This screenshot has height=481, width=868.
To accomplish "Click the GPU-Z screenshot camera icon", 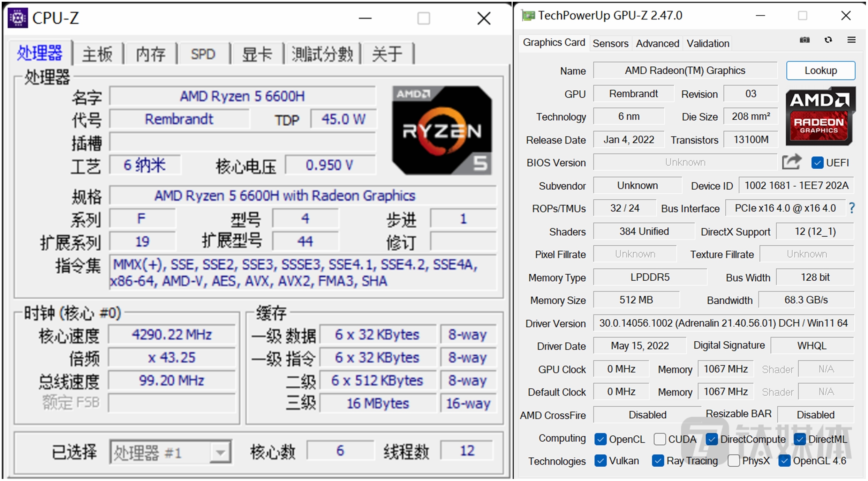I will coord(804,40).
